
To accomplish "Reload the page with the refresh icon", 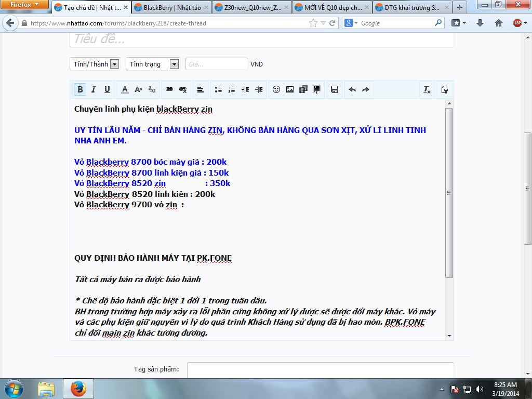I will [x=332, y=23].
